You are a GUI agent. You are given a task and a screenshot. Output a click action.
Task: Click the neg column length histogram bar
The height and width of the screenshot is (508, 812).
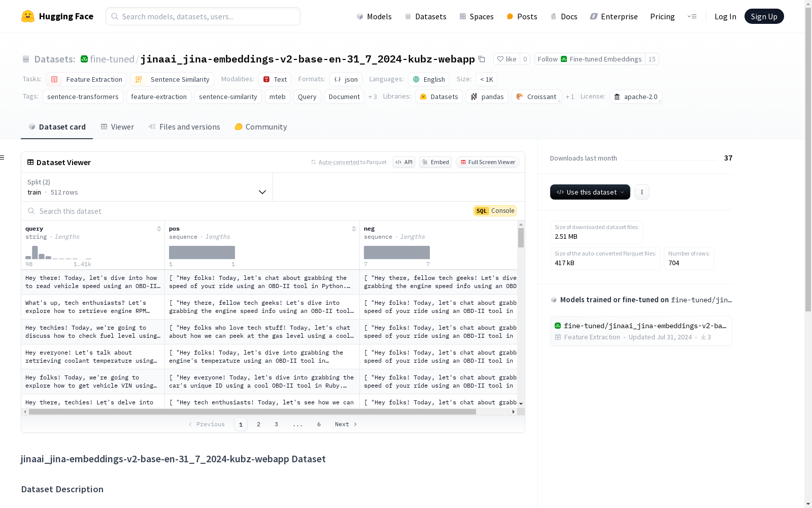click(397, 252)
